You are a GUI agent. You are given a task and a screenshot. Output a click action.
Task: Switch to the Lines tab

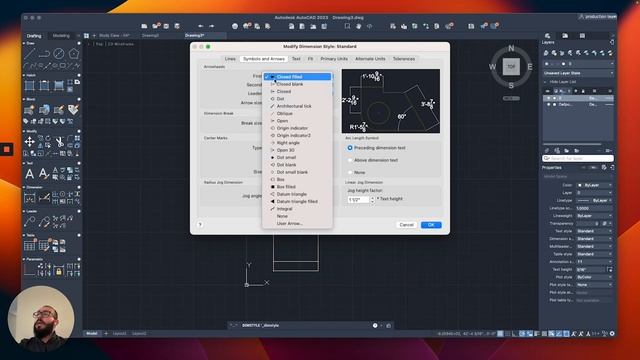230,59
